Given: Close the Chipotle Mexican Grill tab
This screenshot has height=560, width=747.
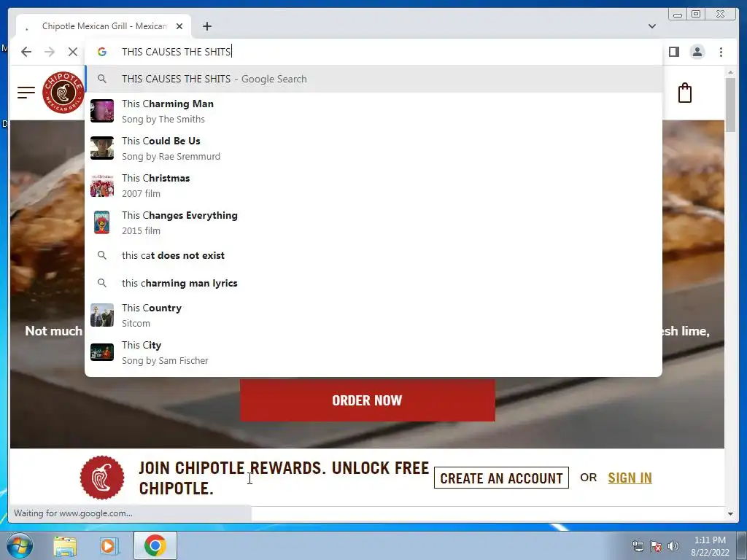Looking at the screenshot, I should (x=179, y=26).
